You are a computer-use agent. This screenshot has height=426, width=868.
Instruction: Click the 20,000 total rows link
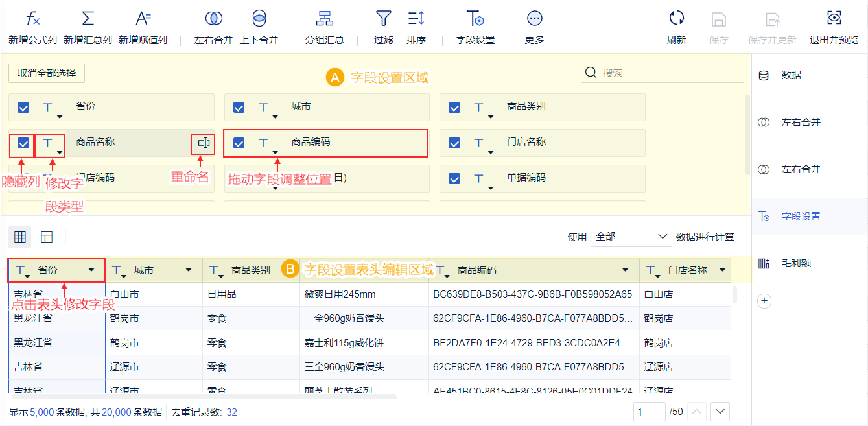[117, 412]
